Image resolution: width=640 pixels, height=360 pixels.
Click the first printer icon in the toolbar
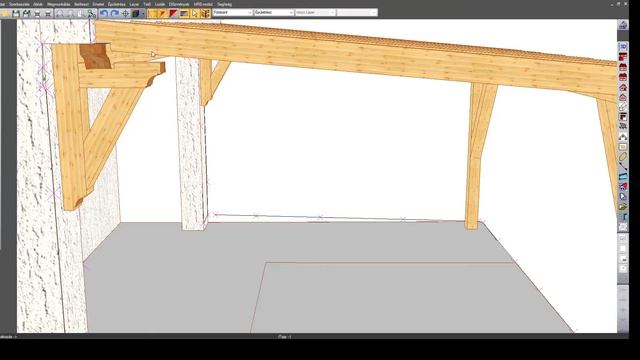coord(37,13)
